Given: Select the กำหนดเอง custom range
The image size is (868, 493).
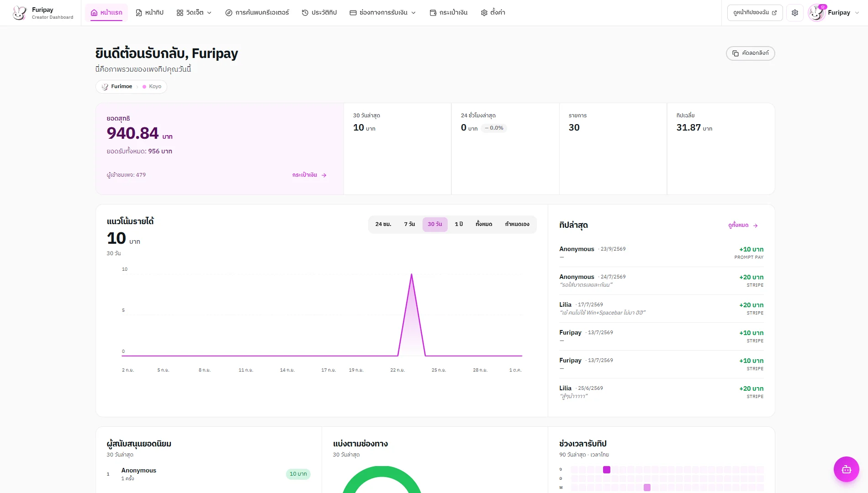Looking at the screenshot, I should pos(517,224).
